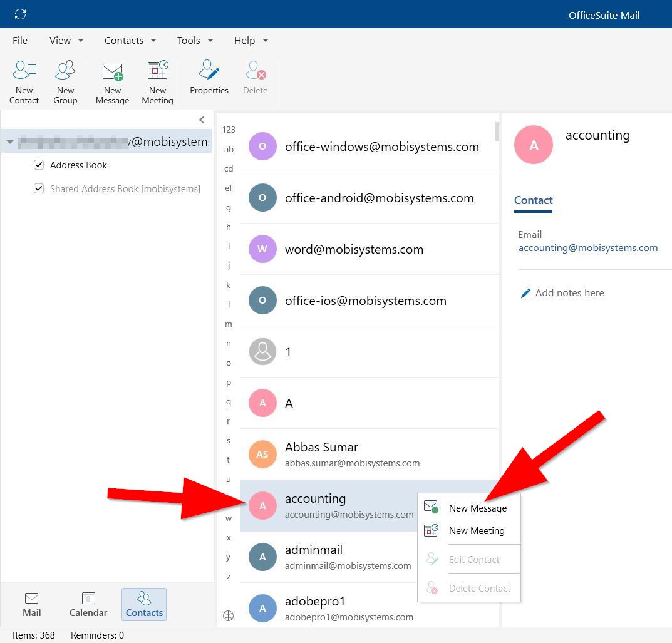This screenshot has height=643, width=672.
Task: Switch to Calendar view
Action: coord(88,604)
